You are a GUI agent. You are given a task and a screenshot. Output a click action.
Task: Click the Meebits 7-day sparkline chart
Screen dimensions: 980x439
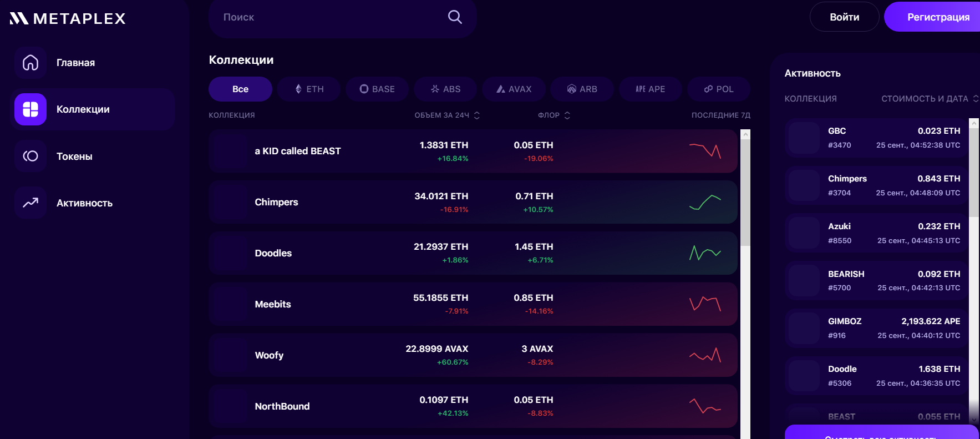705,304
